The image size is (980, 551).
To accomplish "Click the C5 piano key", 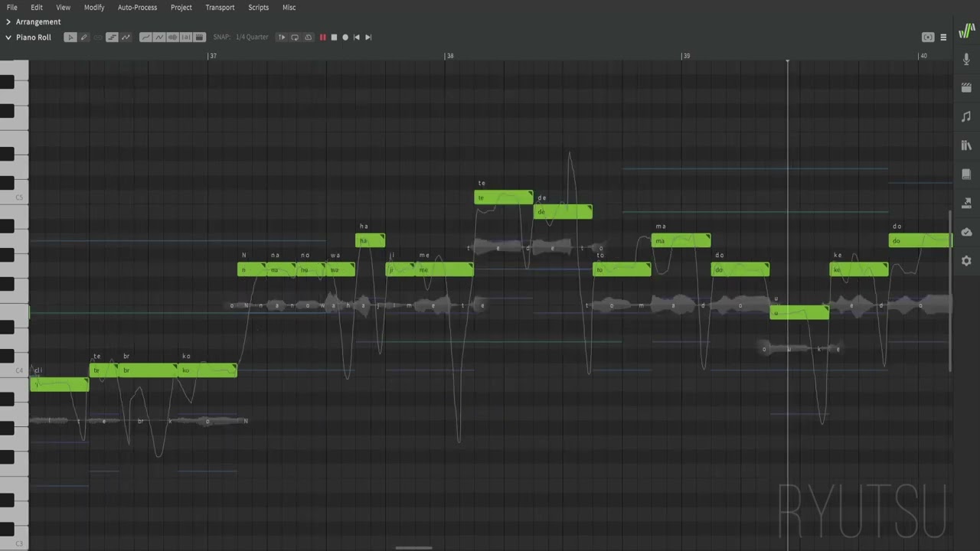I will [x=15, y=197].
